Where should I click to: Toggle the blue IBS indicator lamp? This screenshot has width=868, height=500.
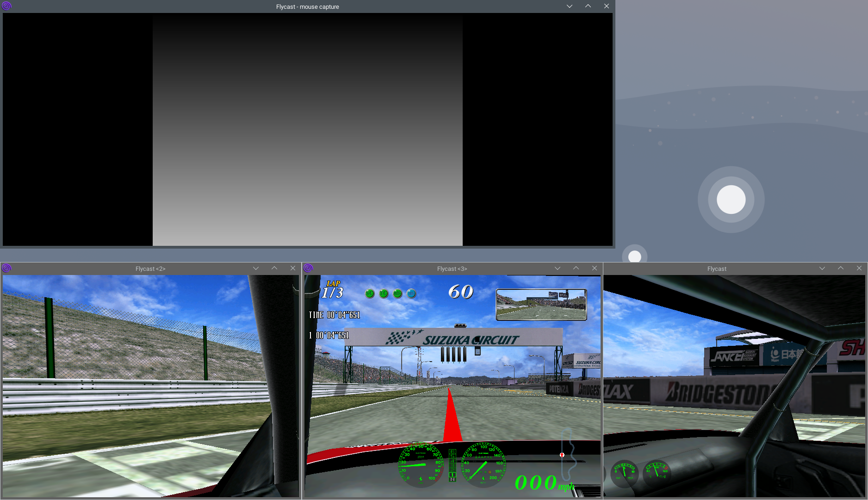click(x=411, y=293)
